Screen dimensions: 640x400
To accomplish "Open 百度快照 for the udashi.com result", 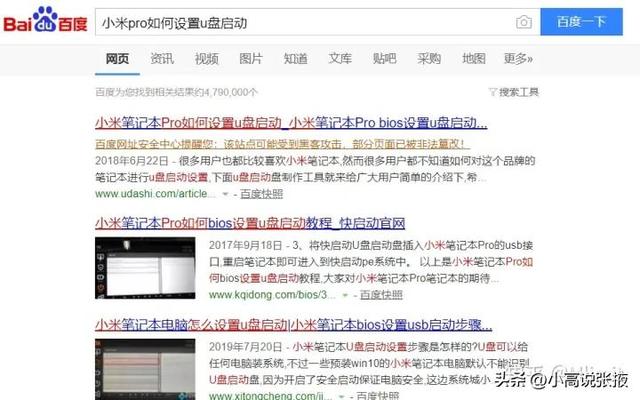I will click(261, 194).
